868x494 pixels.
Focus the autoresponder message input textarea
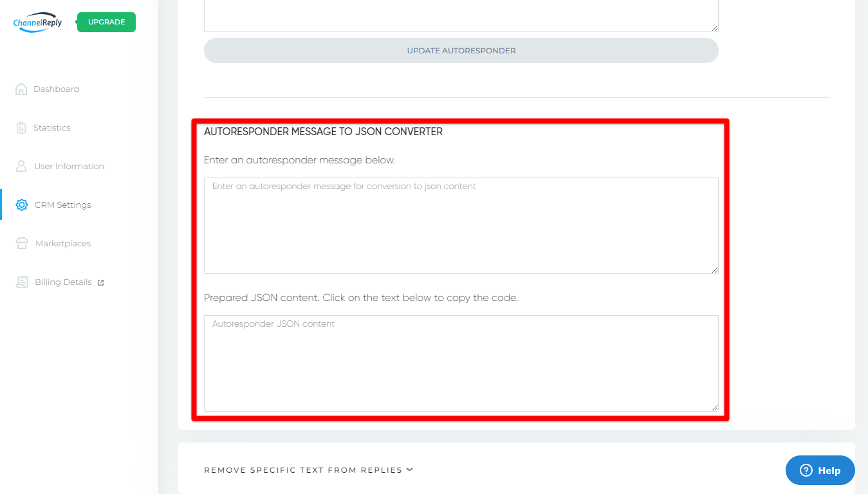461,226
